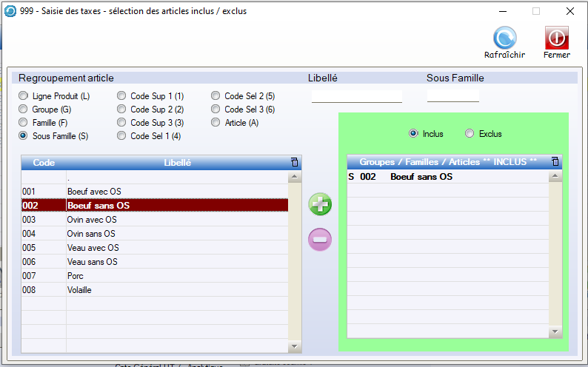Select the 008 Volaille row
588x367 pixels.
(154, 290)
